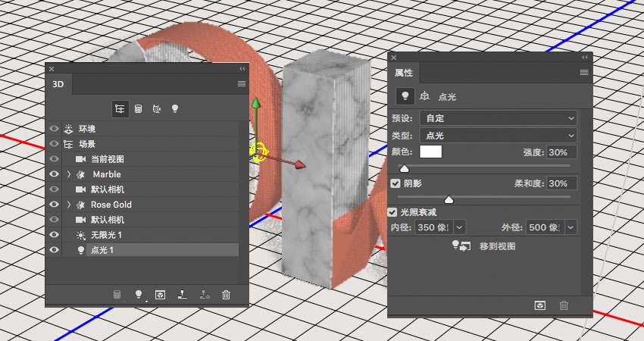Screen dimensions: 644x341
Task: Collapse the 属性 panel double arrows
Action: tap(585, 58)
